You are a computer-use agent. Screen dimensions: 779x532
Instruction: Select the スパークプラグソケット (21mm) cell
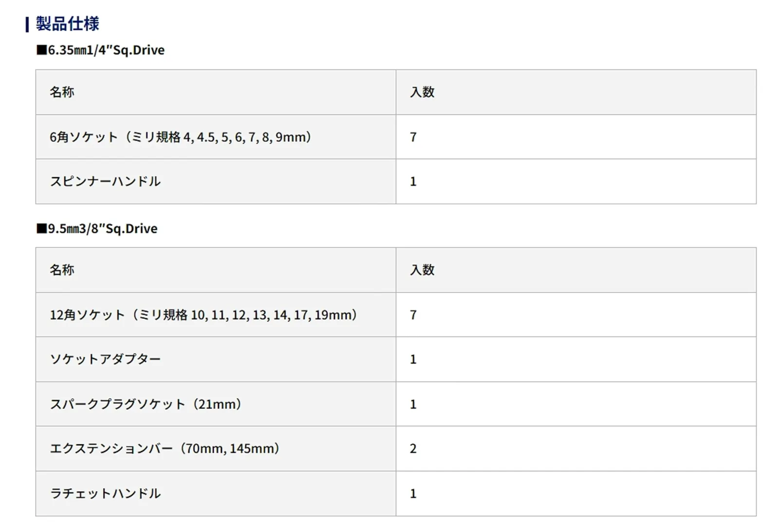coord(146,404)
